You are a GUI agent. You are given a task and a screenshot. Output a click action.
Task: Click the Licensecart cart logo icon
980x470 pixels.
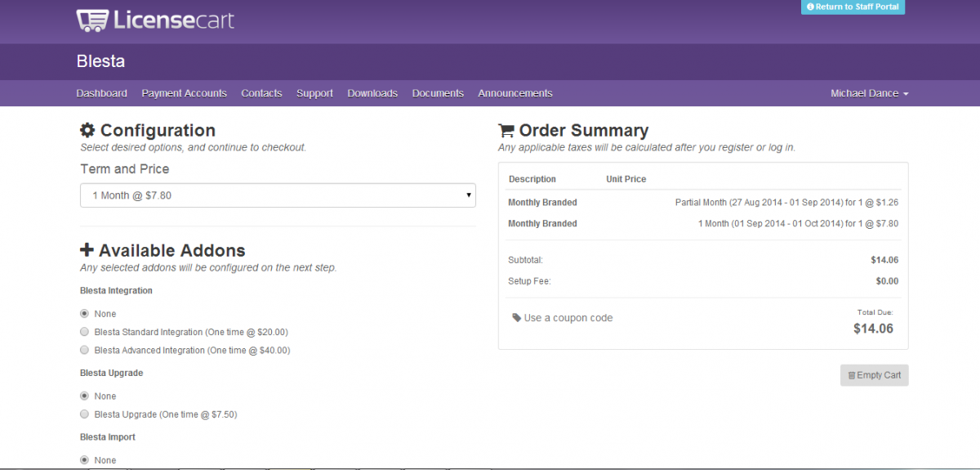[93, 20]
